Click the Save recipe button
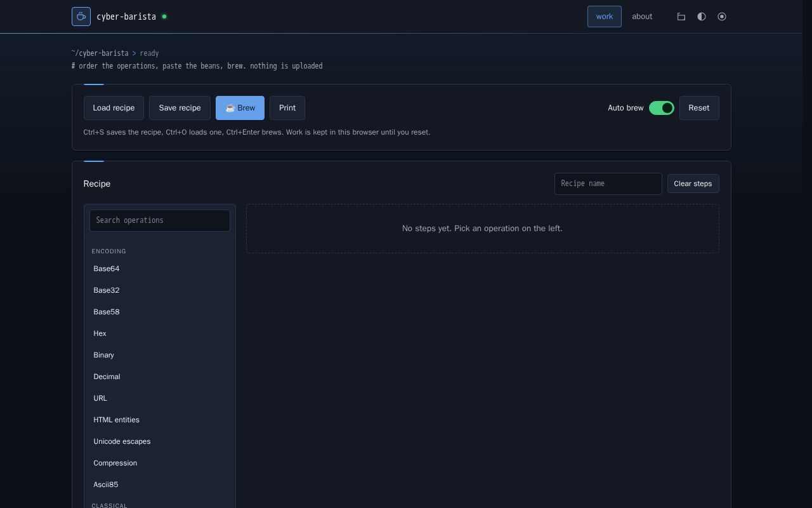The height and width of the screenshot is (508, 812). tap(180, 108)
